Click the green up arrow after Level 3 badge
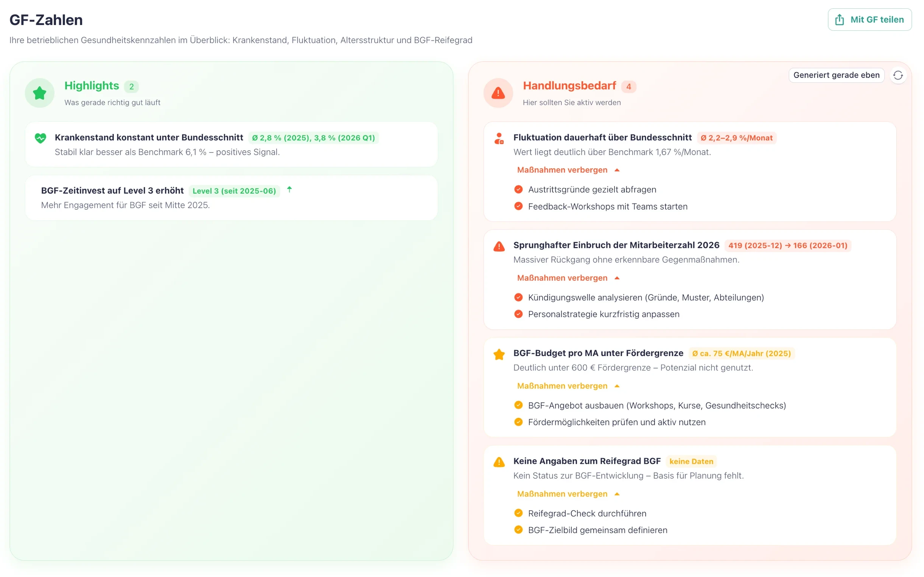The width and height of the screenshot is (924, 577). (289, 189)
